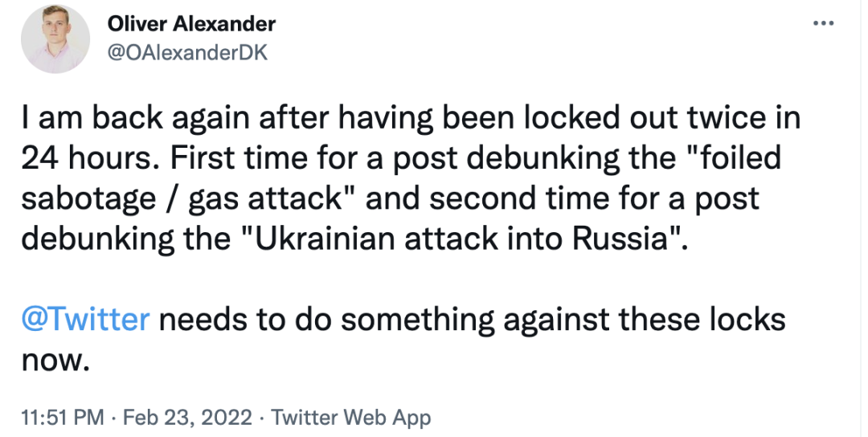Click the "First time for a post" text
The height and width of the screenshot is (437, 868).
[312, 158]
